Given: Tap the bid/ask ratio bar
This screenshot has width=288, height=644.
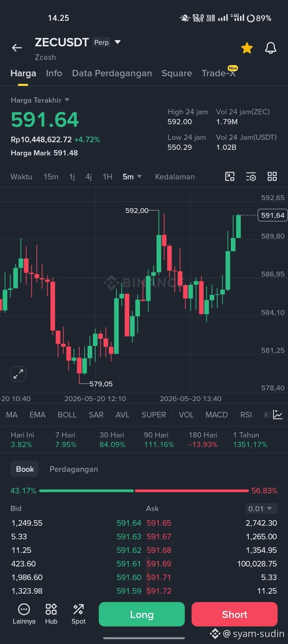Looking at the screenshot, I should [144, 491].
